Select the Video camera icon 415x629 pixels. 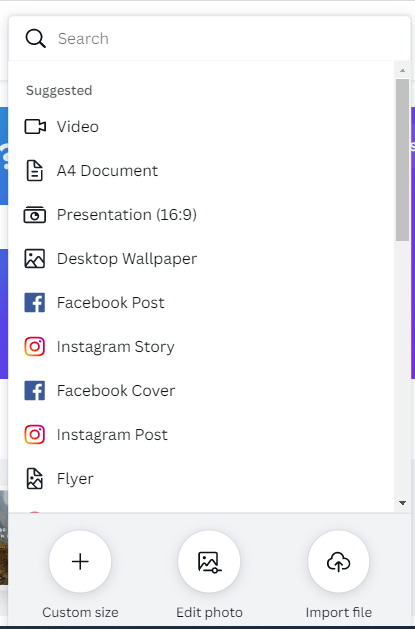(35, 127)
